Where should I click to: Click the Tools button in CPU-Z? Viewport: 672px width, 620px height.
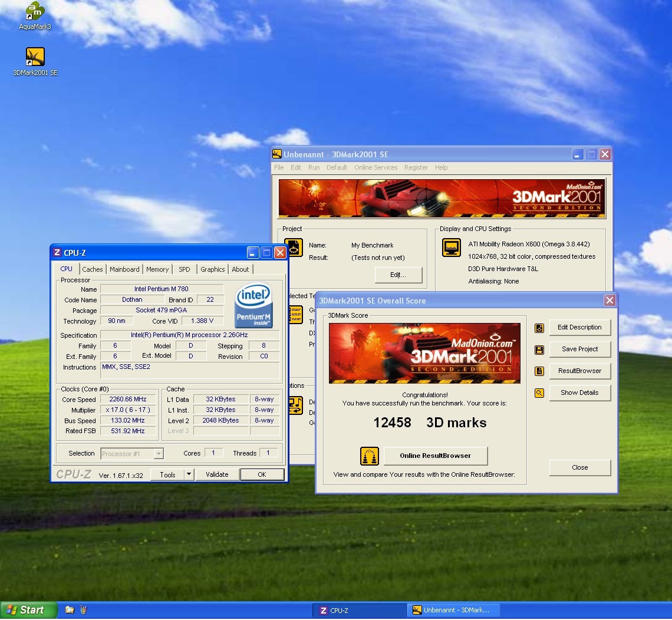coord(167,475)
